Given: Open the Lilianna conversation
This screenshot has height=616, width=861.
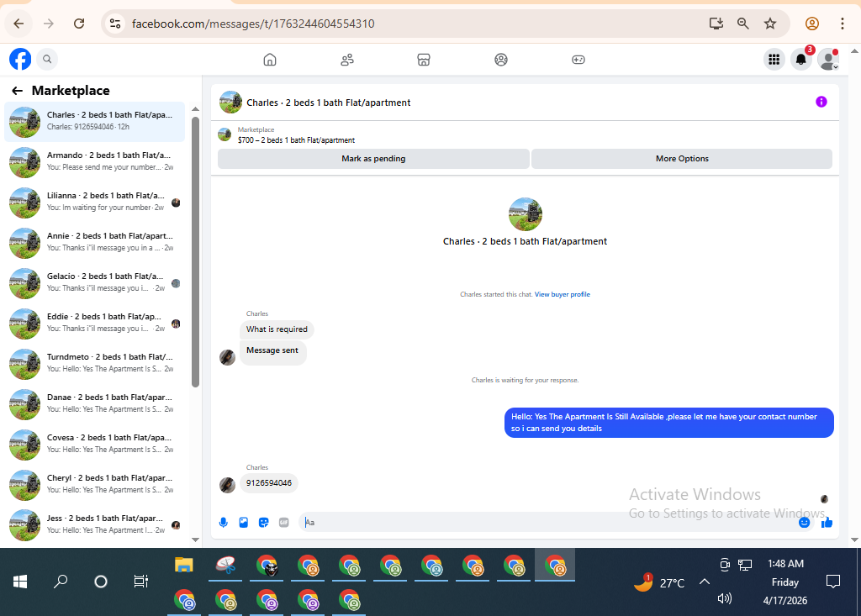Looking at the screenshot, I should (94, 202).
